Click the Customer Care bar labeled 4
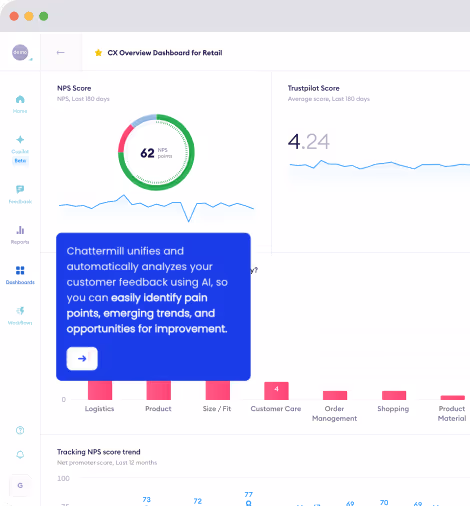Viewport: 470px width, 506px height. click(x=276, y=391)
